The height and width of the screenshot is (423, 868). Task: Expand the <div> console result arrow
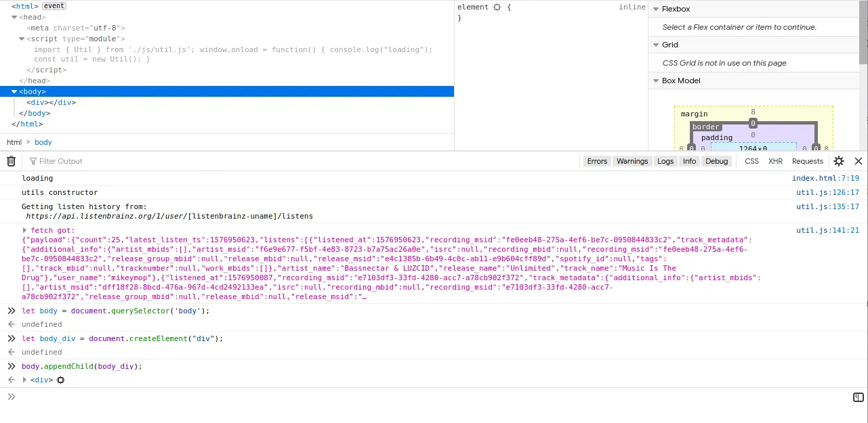coord(25,380)
